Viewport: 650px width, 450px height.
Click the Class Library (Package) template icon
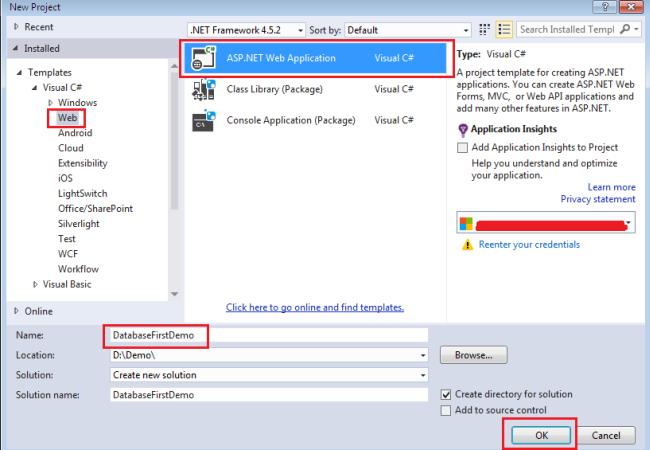[204, 90]
